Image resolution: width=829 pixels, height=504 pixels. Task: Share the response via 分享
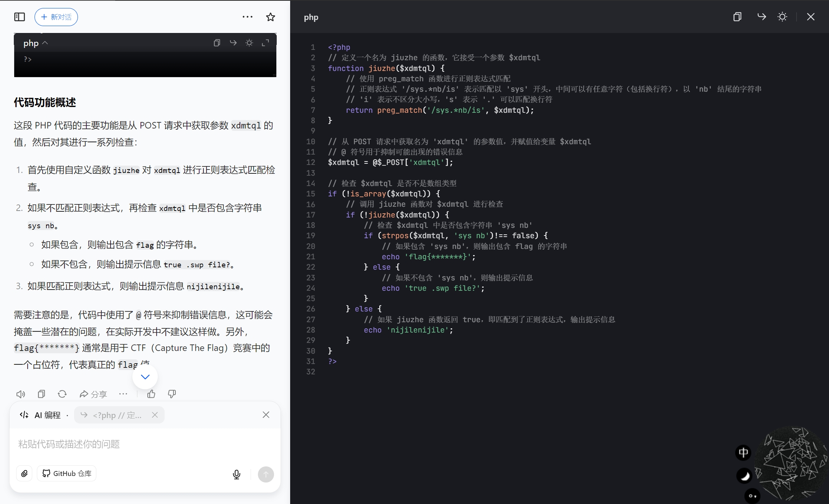pos(93,394)
